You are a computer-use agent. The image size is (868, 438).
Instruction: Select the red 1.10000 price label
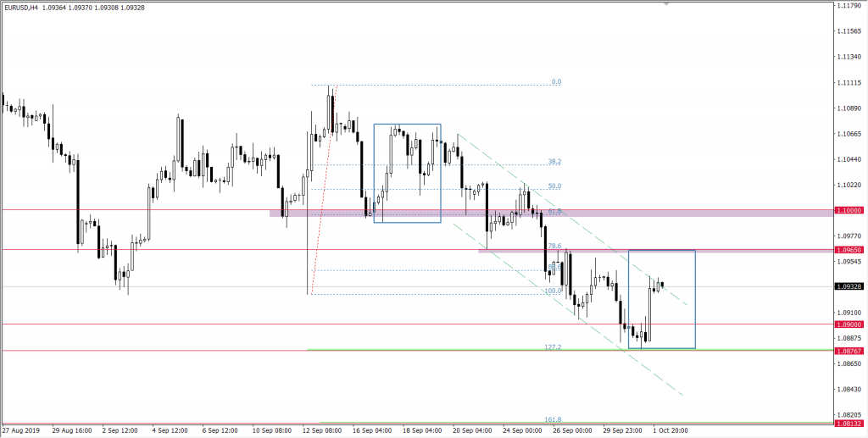(x=849, y=210)
